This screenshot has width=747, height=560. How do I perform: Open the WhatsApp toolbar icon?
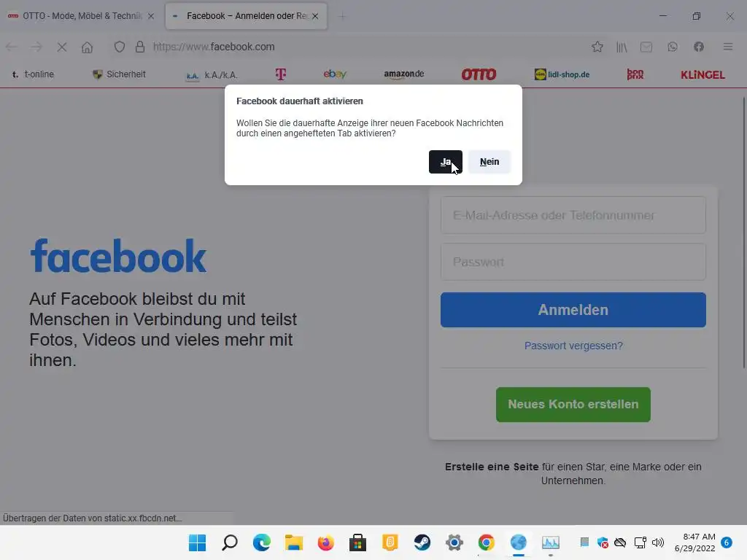pos(672,47)
